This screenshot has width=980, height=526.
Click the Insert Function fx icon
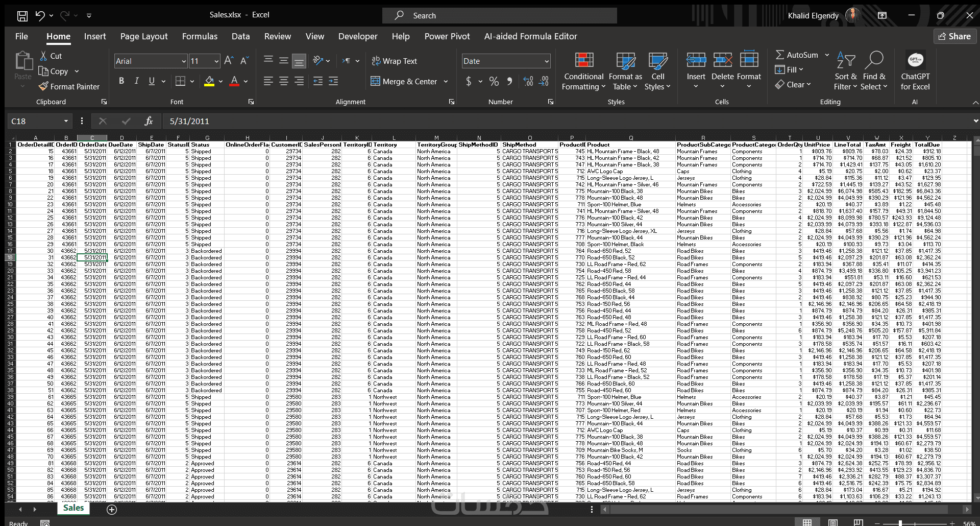[149, 121]
